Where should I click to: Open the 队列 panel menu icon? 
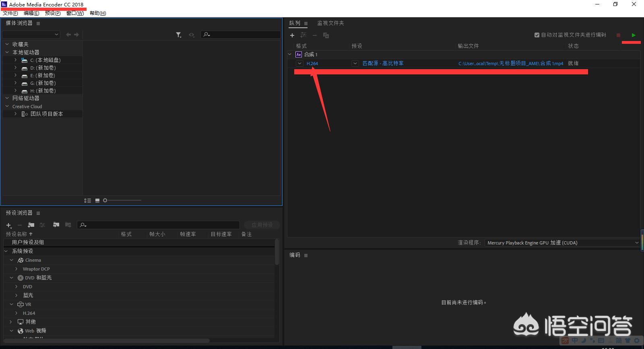(x=306, y=23)
